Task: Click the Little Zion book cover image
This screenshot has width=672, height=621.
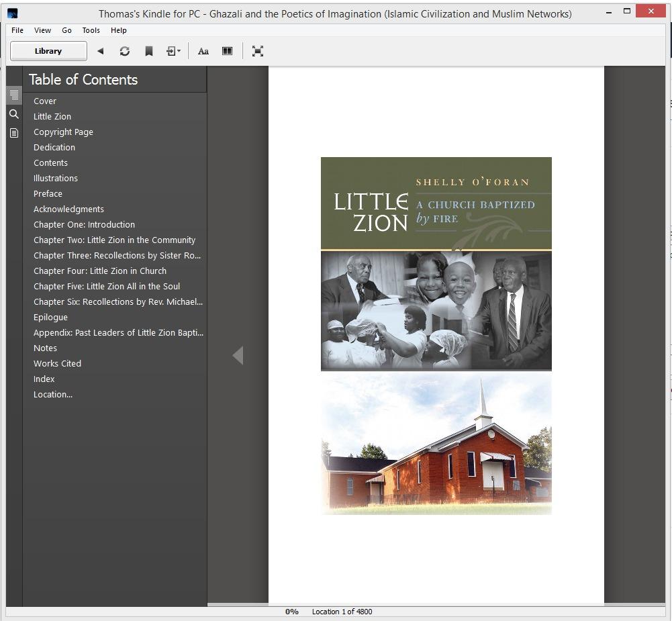Action: 436,336
